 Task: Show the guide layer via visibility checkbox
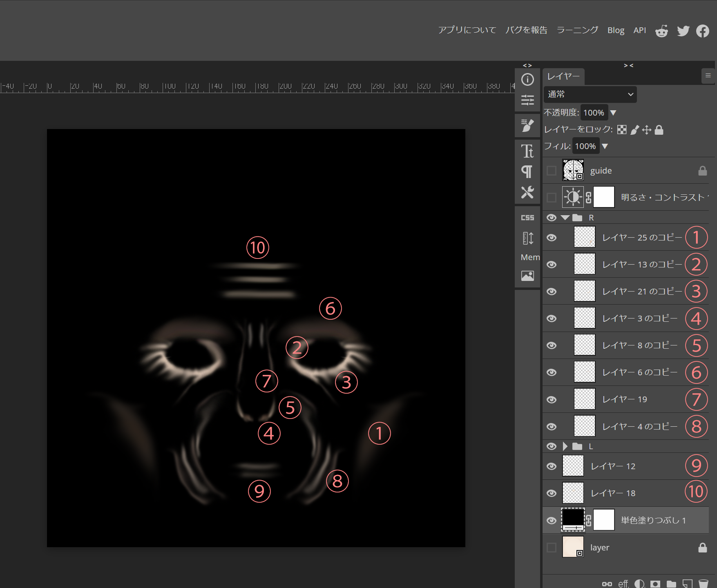pos(552,171)
